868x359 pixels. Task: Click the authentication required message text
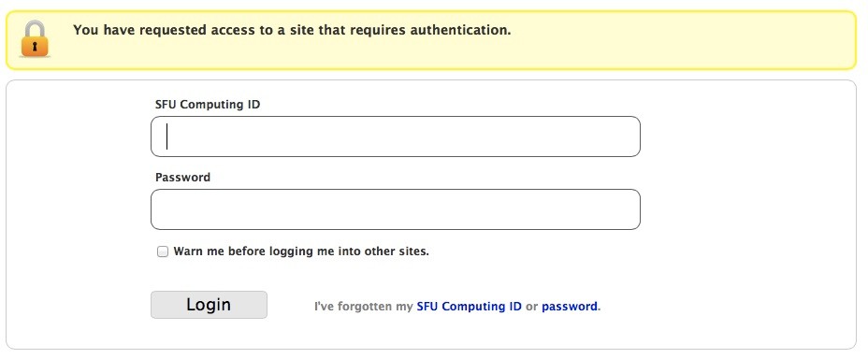coord(292,30)
